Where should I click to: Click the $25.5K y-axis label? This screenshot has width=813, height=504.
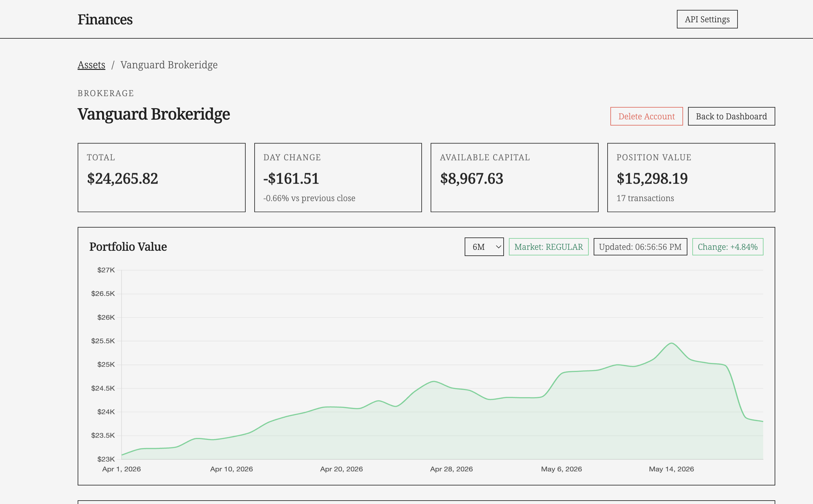[103, 341]
